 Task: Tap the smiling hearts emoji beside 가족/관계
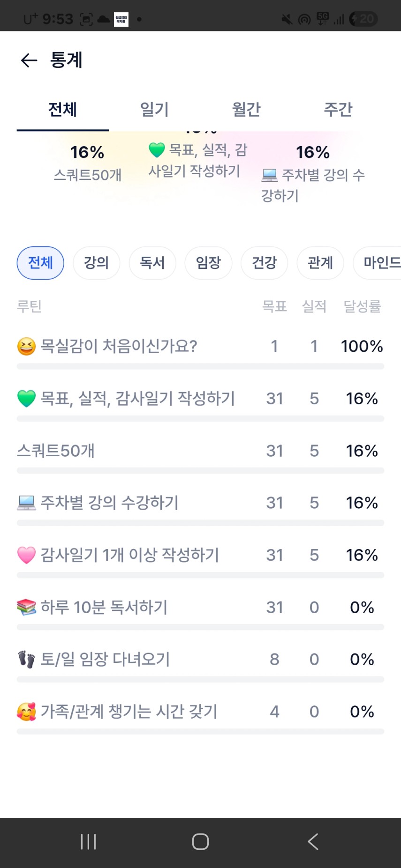coord(26,712)
